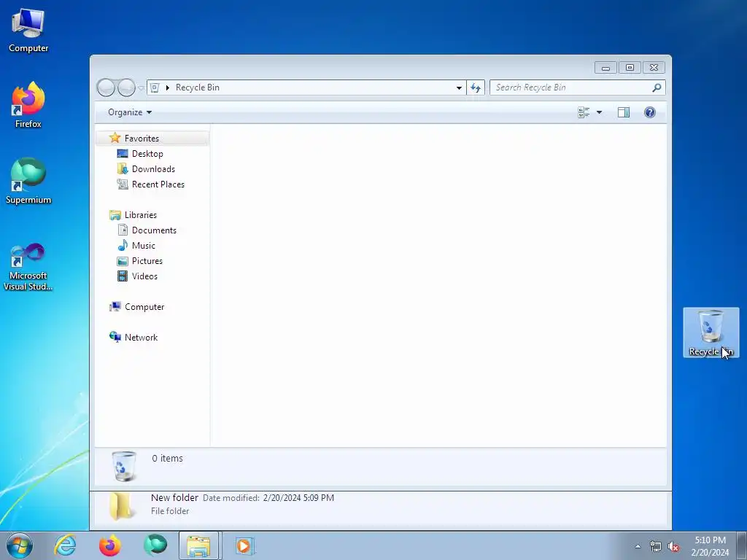Open the recent pages dropdown arrow

coord(141,88)
